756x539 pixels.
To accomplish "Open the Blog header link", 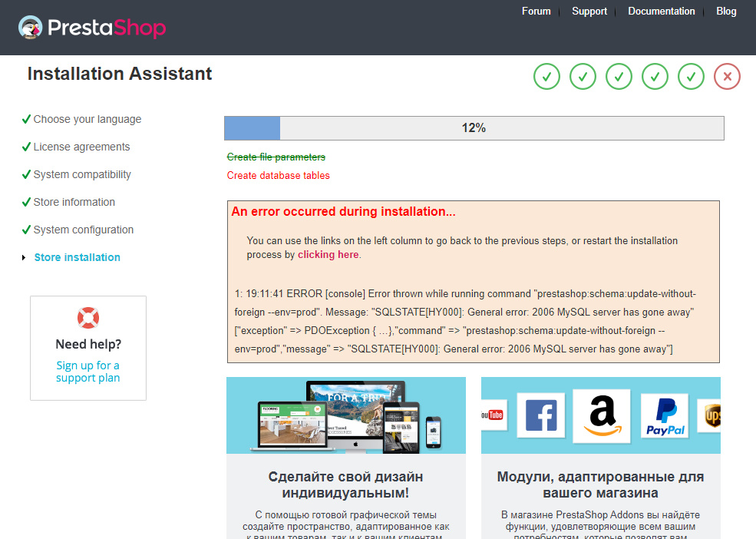I will [x=726, y=12].
